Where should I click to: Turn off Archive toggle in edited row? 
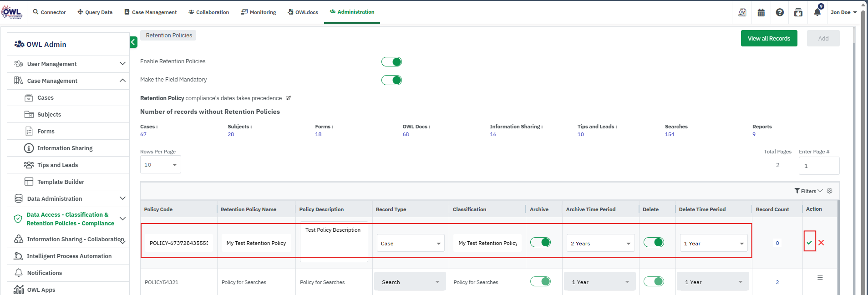540,242
